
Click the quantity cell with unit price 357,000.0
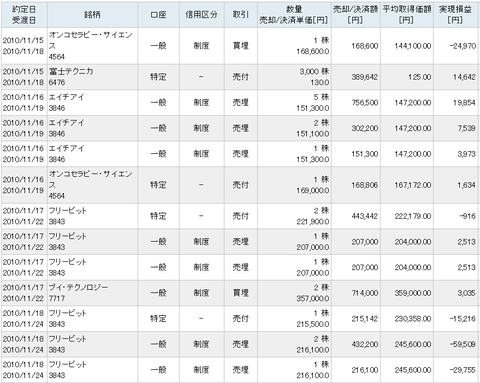(294, 293)
